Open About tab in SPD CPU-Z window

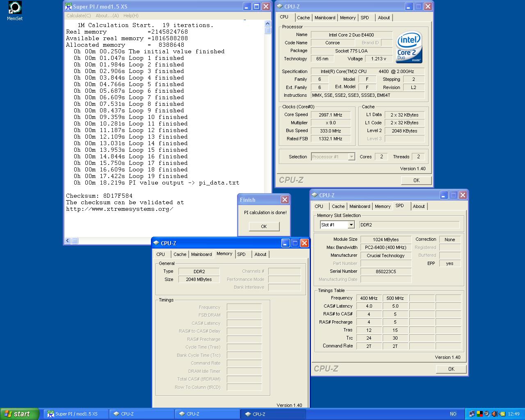point(419,206)
